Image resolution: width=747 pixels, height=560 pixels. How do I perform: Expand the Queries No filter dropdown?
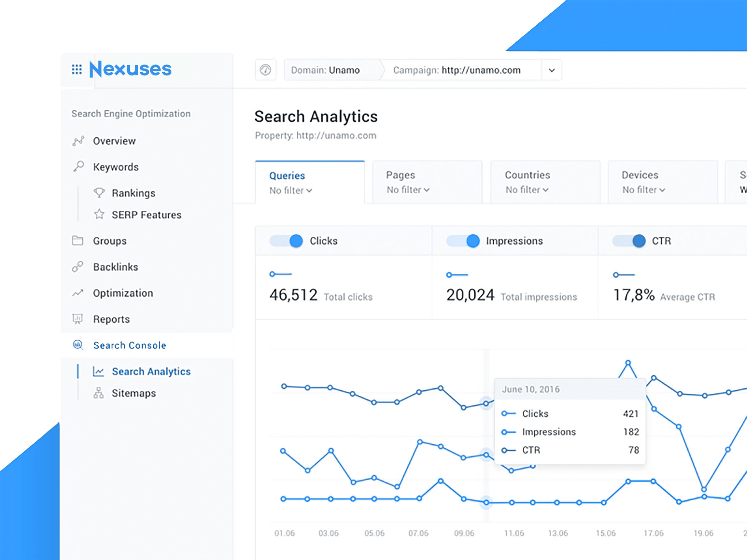pos(291,190)
